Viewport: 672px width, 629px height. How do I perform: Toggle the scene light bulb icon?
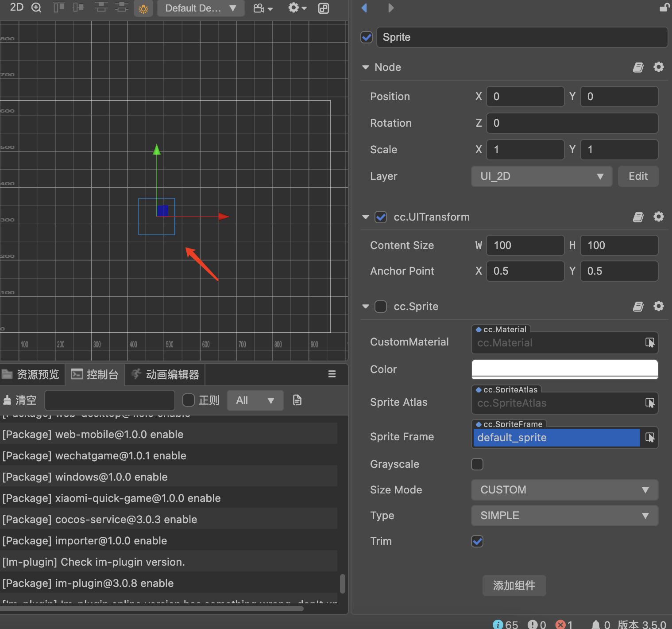[x=143, y=8]
